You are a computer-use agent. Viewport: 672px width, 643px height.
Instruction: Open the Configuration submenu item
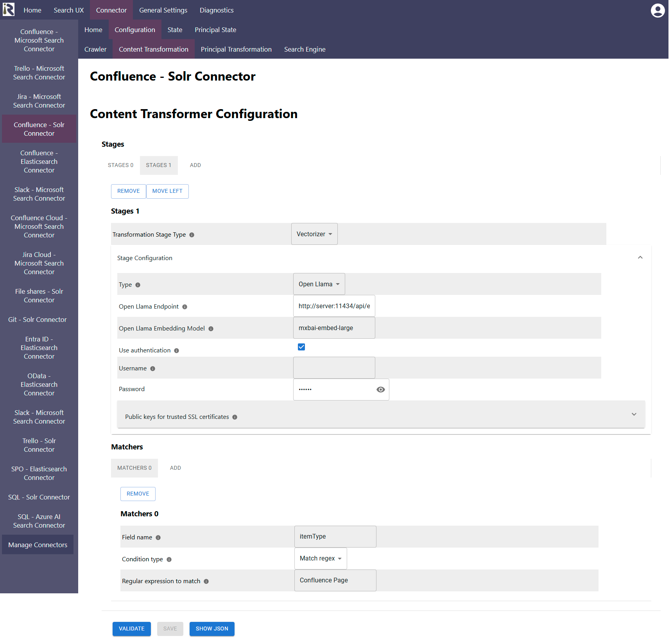(x=135, y=30)
